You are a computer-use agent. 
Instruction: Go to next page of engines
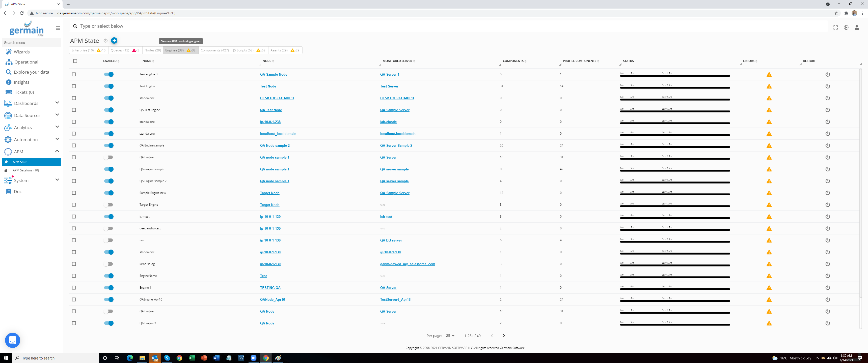503,336
